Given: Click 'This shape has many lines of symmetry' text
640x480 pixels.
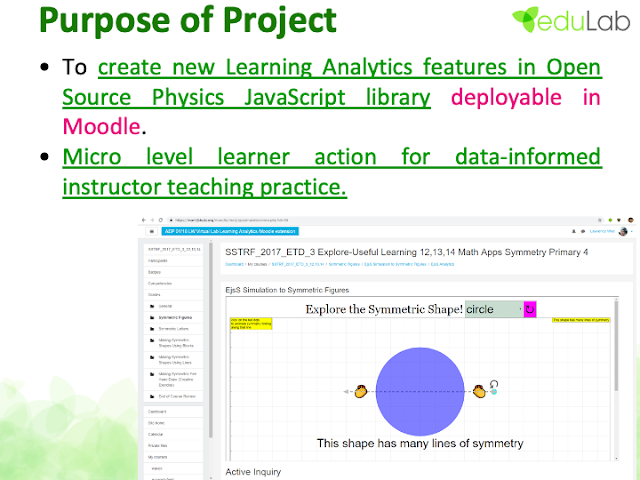Looking at the screenshot, I should [x=420, y=443].
